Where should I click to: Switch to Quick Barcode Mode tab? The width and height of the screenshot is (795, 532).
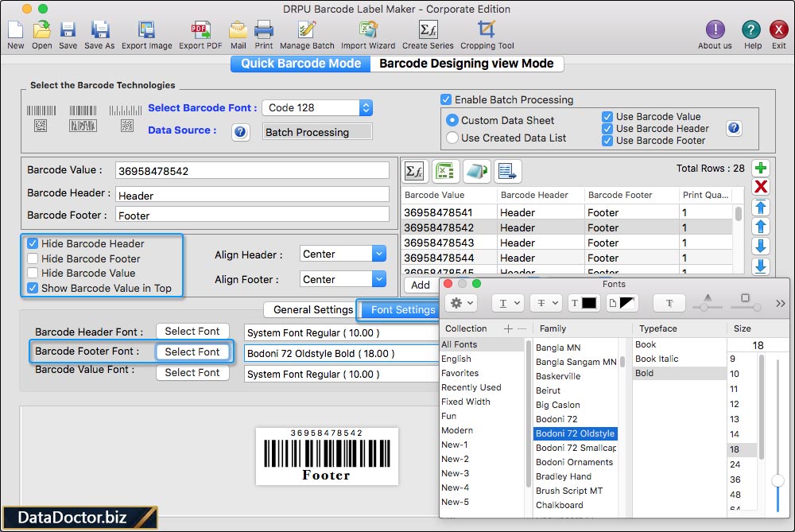click(301, 64)
